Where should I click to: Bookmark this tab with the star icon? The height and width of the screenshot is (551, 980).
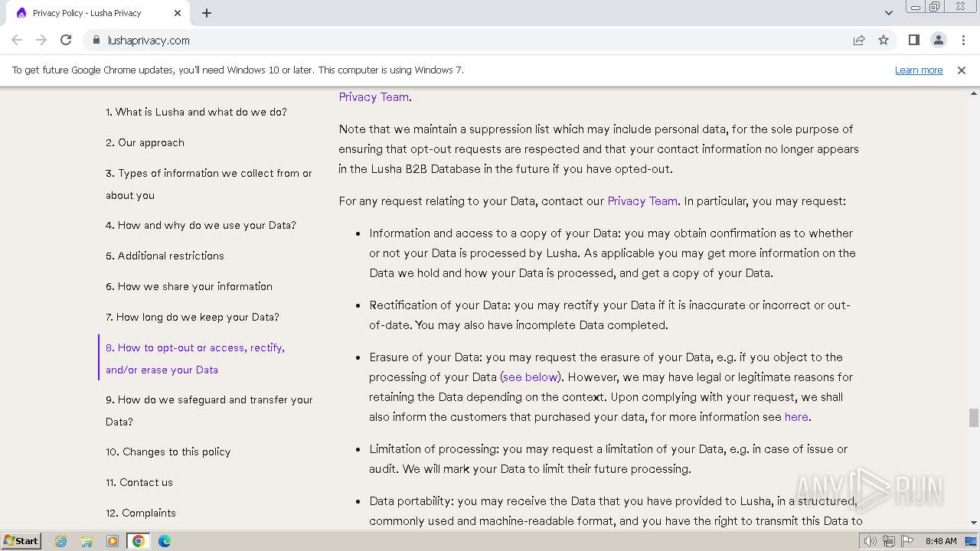[884, 41]
